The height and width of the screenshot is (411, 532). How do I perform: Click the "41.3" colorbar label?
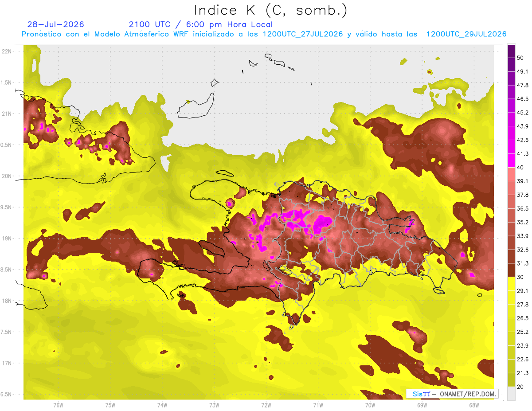pos(523,154)
